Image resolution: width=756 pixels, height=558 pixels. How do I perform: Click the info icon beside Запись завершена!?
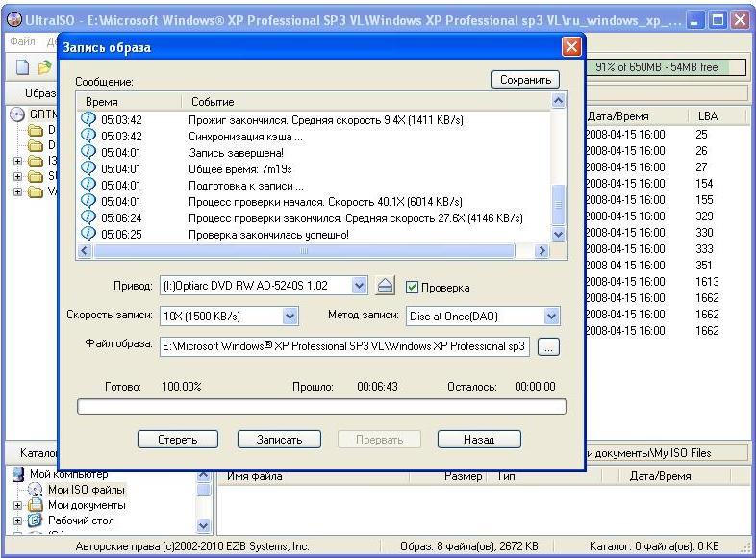tap(88, 152)
